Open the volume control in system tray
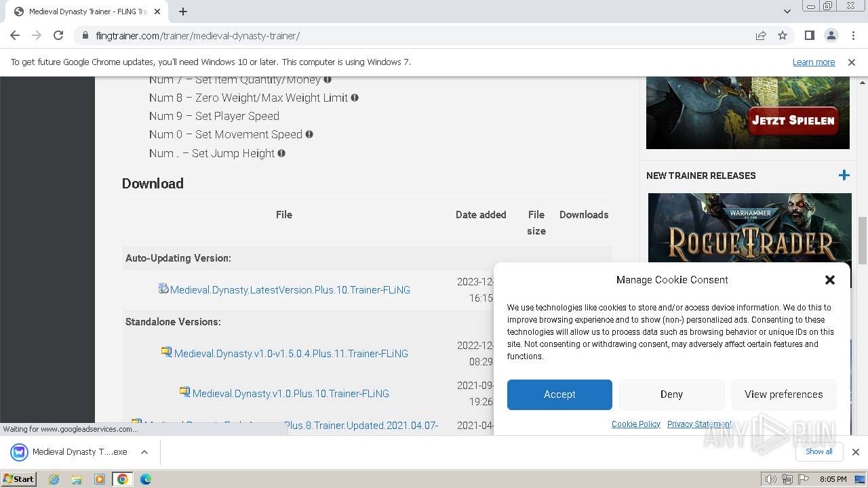Screen dimensions: 868x488 (771, 479)
